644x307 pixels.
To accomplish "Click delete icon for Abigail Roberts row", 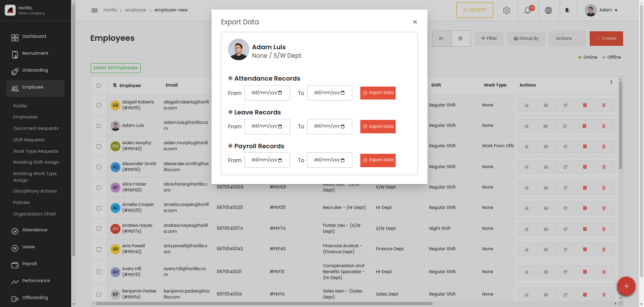I will [x=604, y=105].
